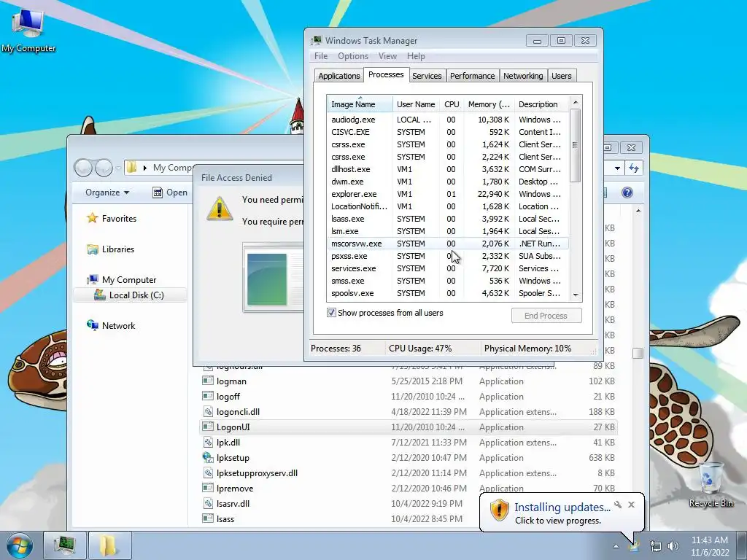Select the LogonUI application file
747x560 pixels.
pyautogui.click(x=409, y=427)
